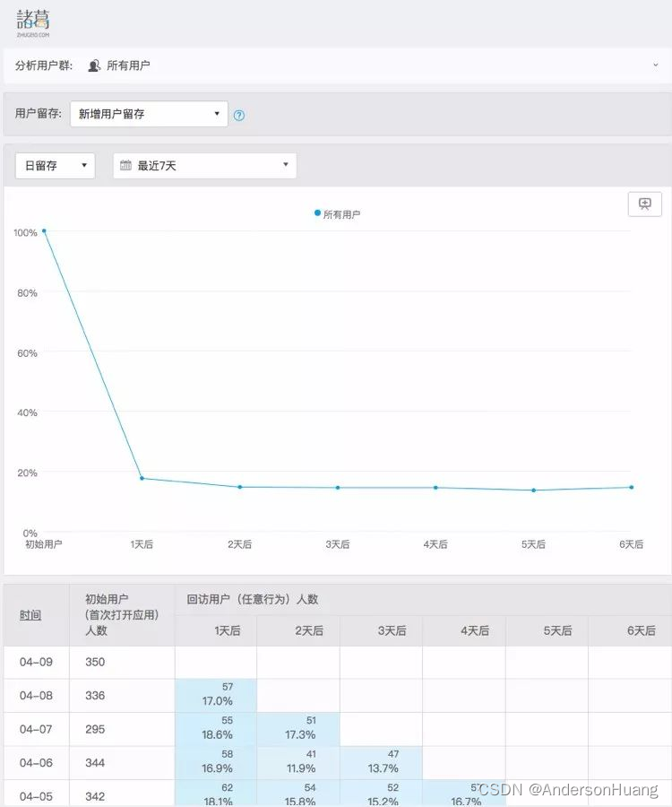Screen dimensions: 672x807
Task: Click the 3天后 table column header
Action: [381, 630]
